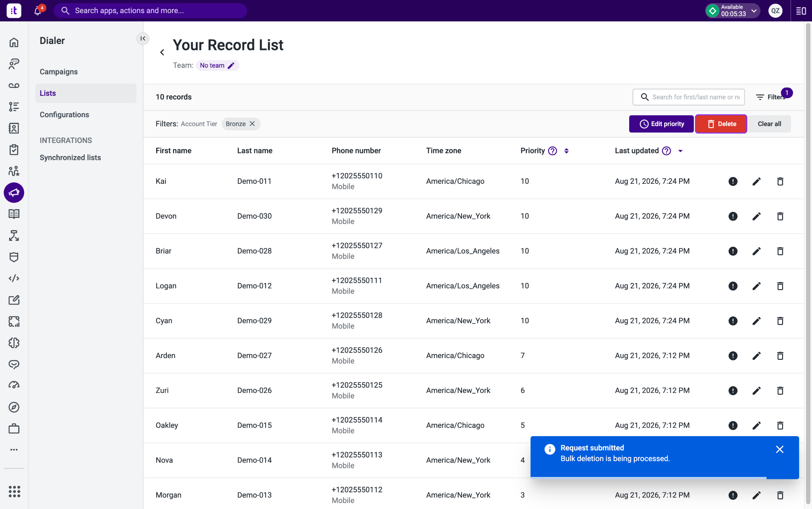Dismiss the Request submitted notification

(779, 449)
